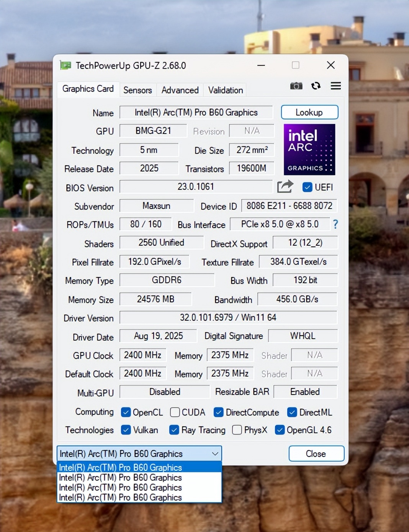Click the BIOS Version field 23.0.1061
The image size is (409, 532).
[196, 187]
